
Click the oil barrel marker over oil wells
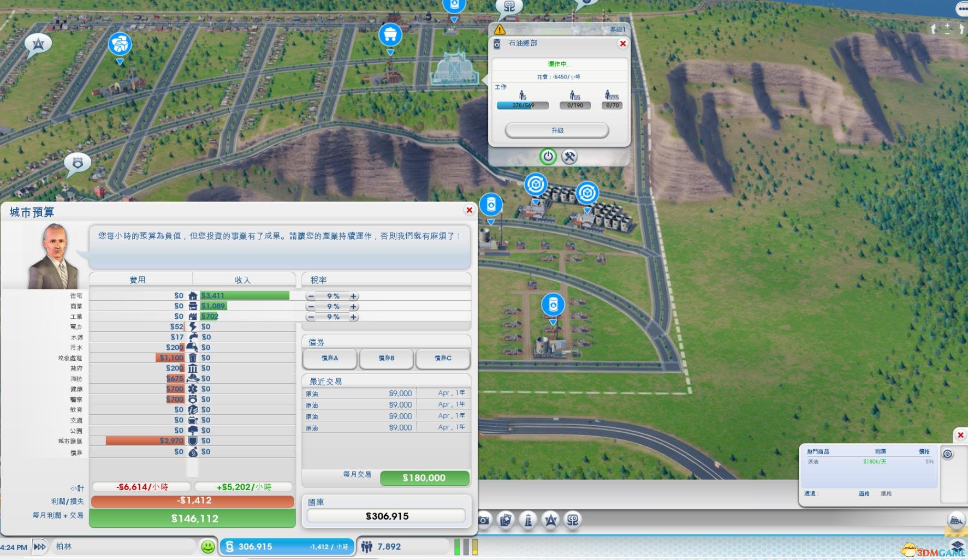pyautogui.click(x=553, y=305)
